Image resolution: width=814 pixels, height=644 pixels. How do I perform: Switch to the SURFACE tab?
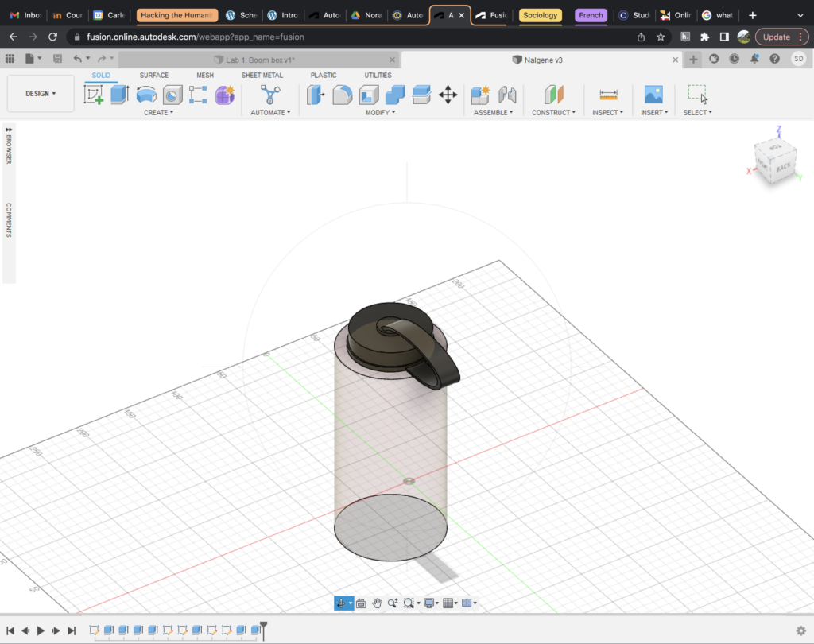click(153, 75)
